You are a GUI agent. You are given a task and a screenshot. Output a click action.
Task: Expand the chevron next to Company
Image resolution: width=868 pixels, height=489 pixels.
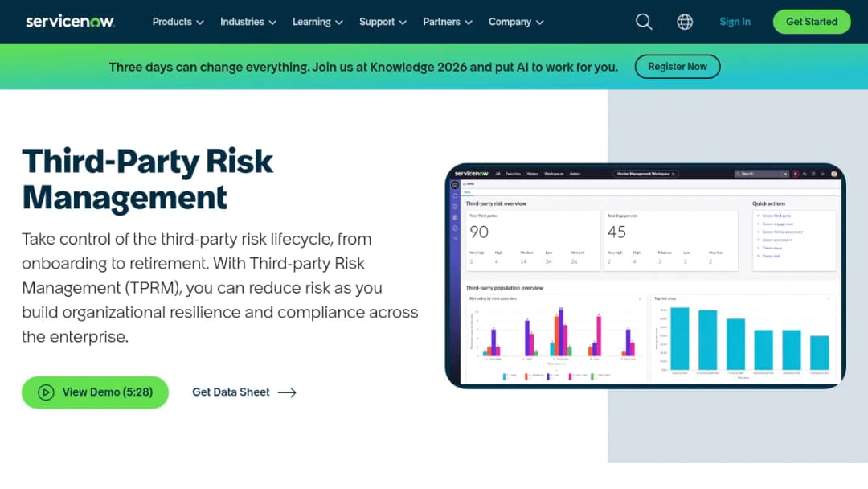point(540,23)
